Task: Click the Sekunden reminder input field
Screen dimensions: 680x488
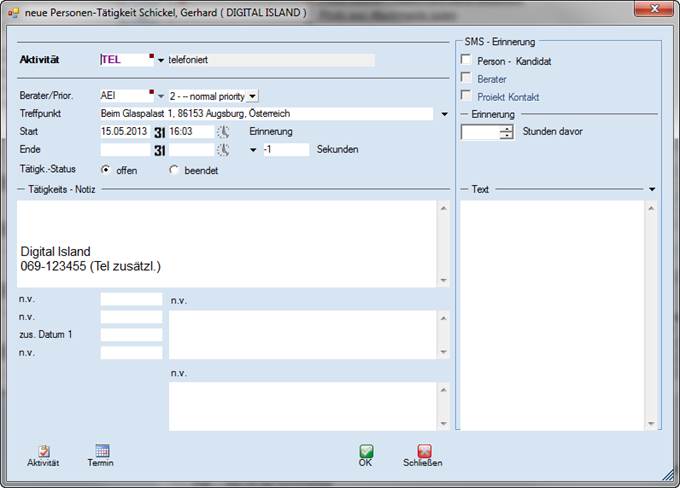Action: click(286, 150)
